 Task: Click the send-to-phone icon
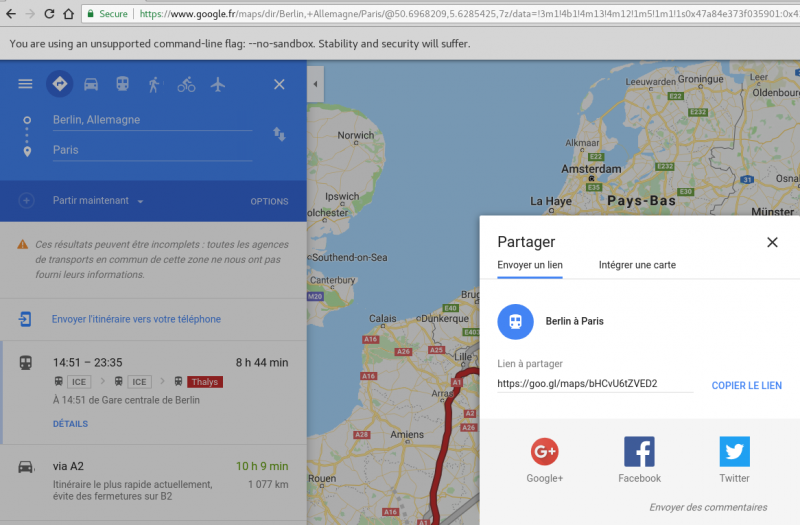click(x=25, y=319)
